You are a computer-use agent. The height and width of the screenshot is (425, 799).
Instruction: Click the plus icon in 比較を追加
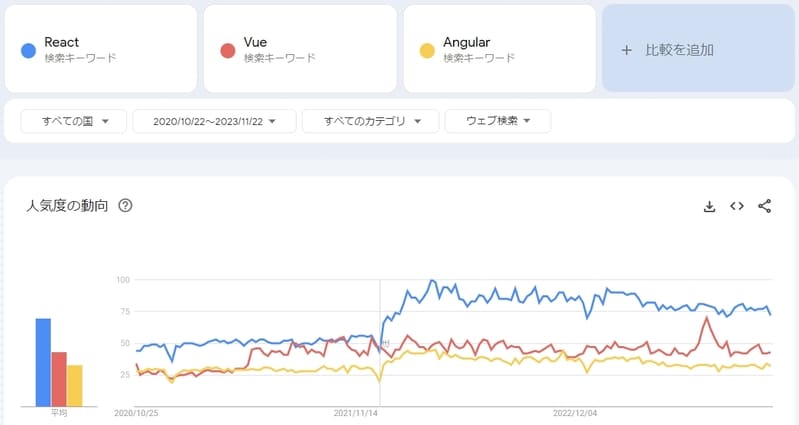[627, 49]
